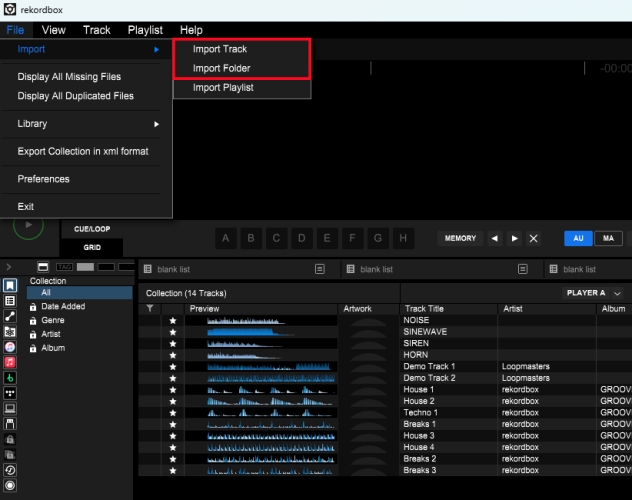This screenshot has width=632, height=500.
Task: Click hot cue button A
Action: 225,238
